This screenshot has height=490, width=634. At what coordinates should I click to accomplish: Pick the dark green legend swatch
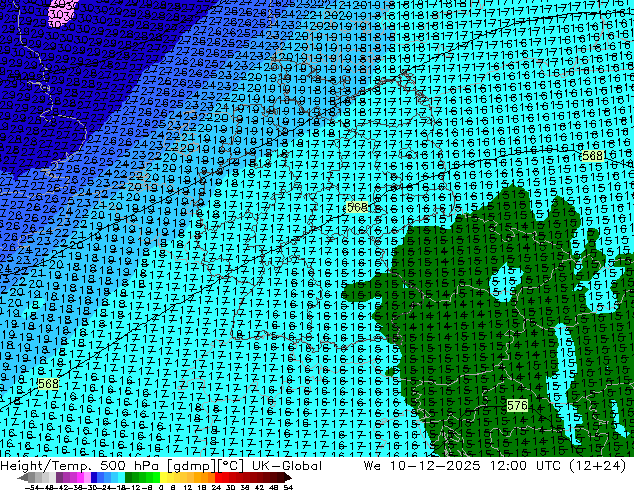click(128, 477)
